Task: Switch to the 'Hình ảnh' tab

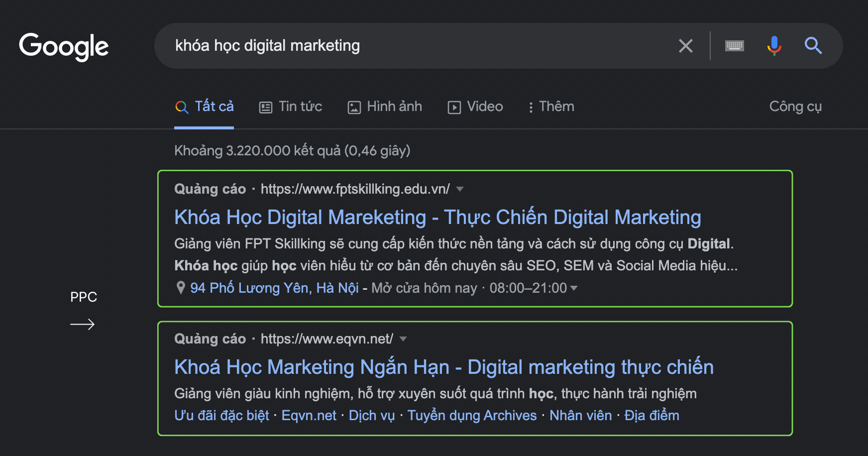Action: pos(385,107)
